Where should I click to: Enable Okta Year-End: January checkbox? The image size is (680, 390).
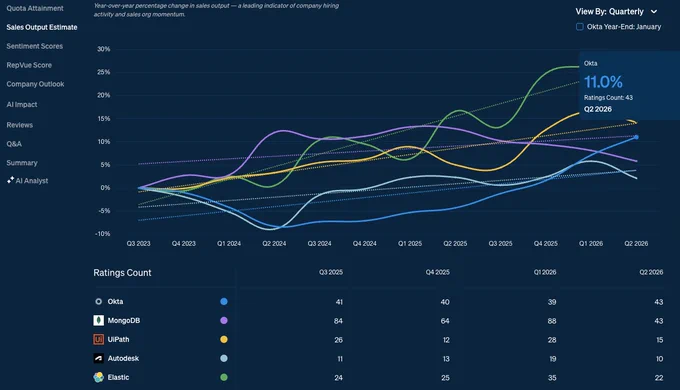(579, 27)
